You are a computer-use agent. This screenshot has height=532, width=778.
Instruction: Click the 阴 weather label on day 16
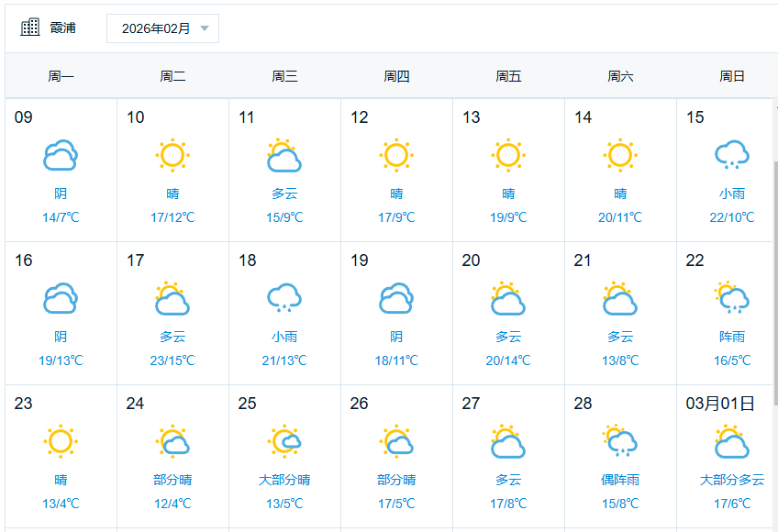tap(61, 337)
